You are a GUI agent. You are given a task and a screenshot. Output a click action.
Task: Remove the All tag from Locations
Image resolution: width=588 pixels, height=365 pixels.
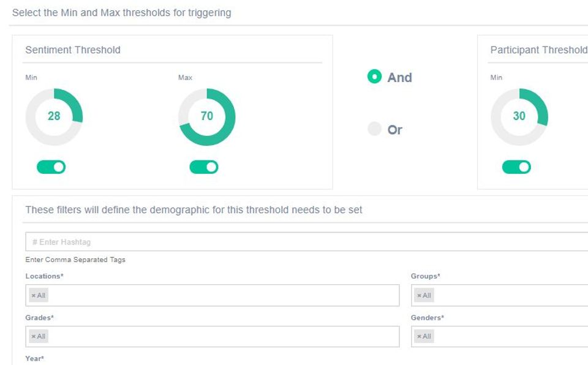[33, 296]
